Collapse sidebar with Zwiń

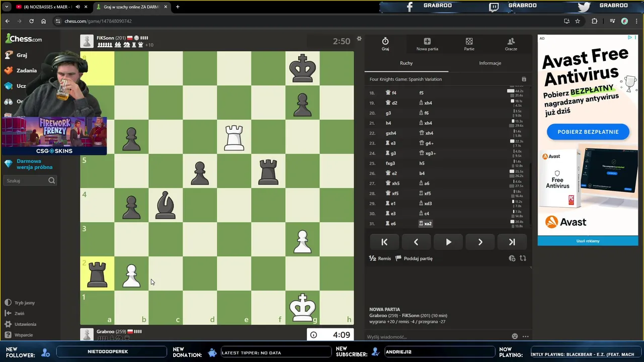point(15,313)
